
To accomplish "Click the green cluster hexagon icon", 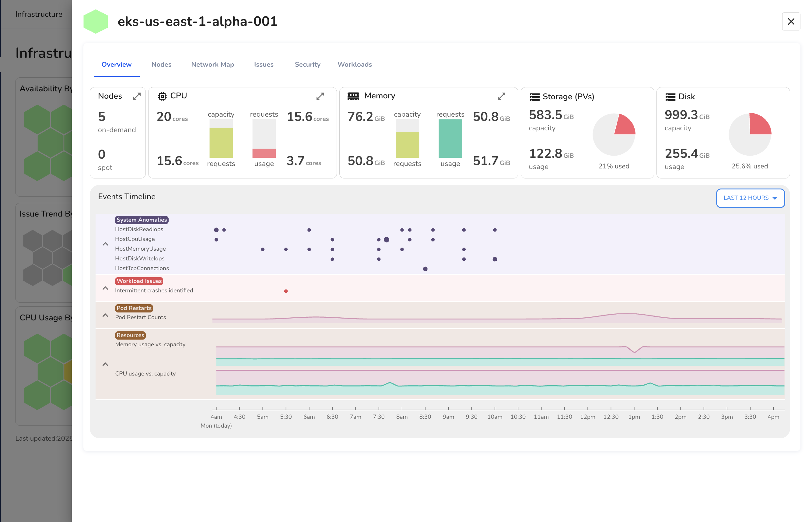I will coord(96,21).
